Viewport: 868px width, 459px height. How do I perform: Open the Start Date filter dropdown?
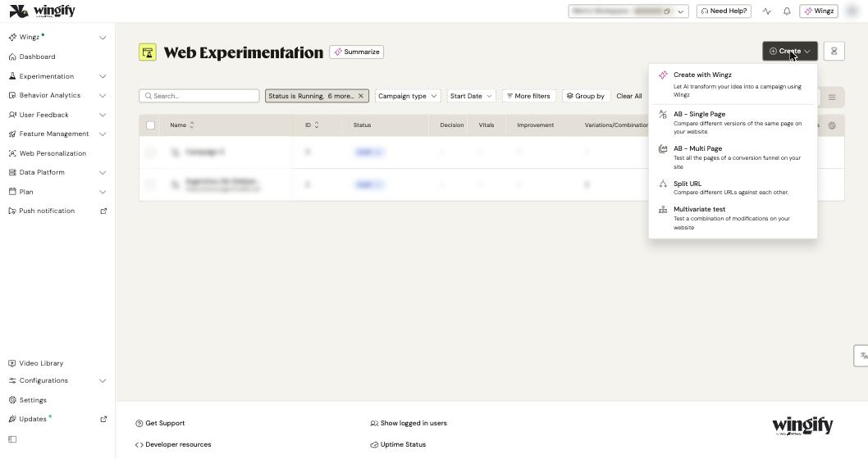471,96
